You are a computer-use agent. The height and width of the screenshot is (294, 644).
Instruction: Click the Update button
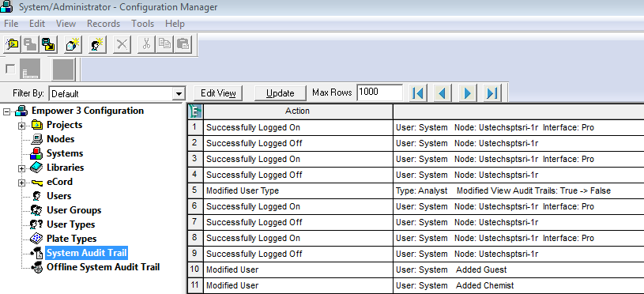click(x=280, y=93)
